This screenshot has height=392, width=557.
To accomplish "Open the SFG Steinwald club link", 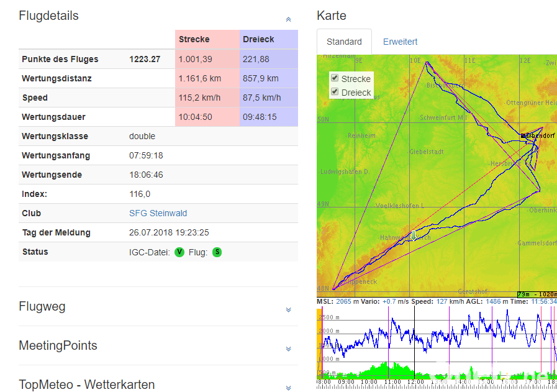I will pos(158,213).
